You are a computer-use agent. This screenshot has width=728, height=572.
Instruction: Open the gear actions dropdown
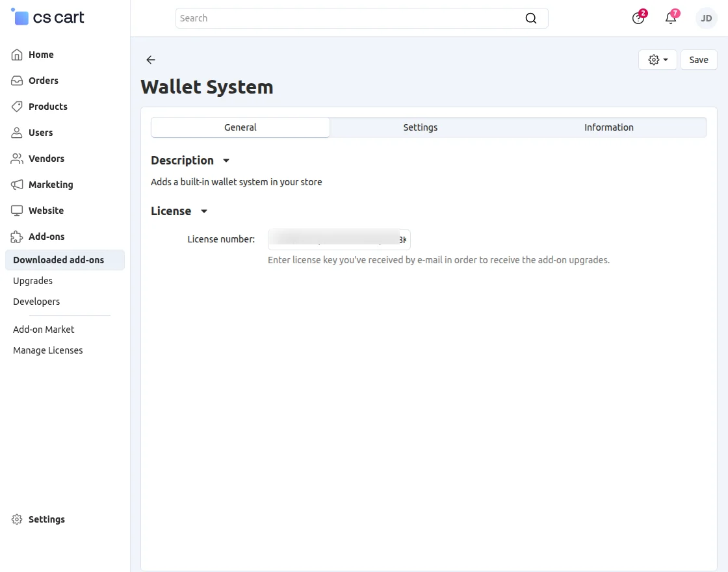657,59
